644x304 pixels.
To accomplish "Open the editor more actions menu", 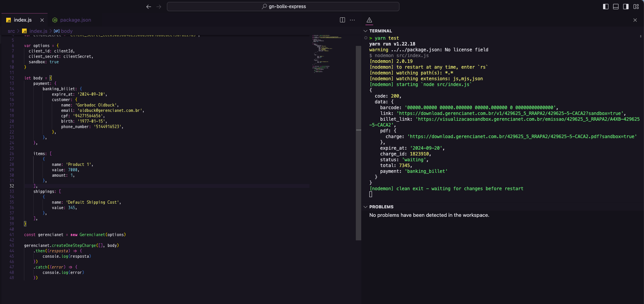I will click(x=352, y=20).
